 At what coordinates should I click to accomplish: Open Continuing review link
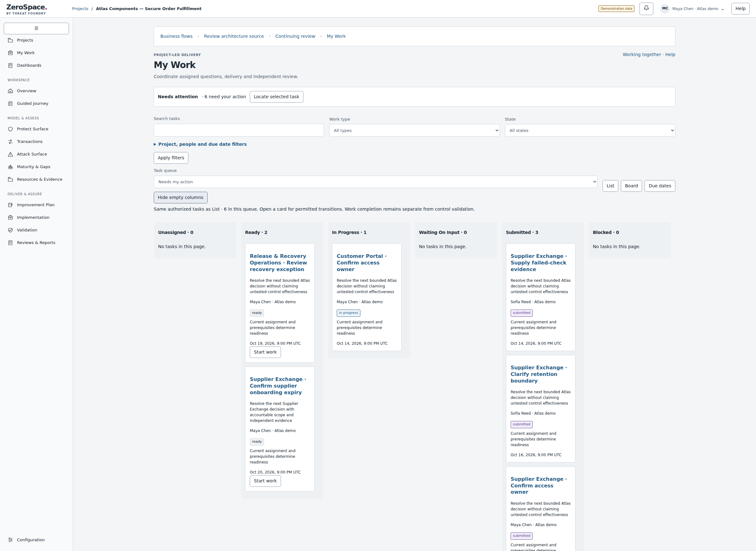click(x=295, y=36)
